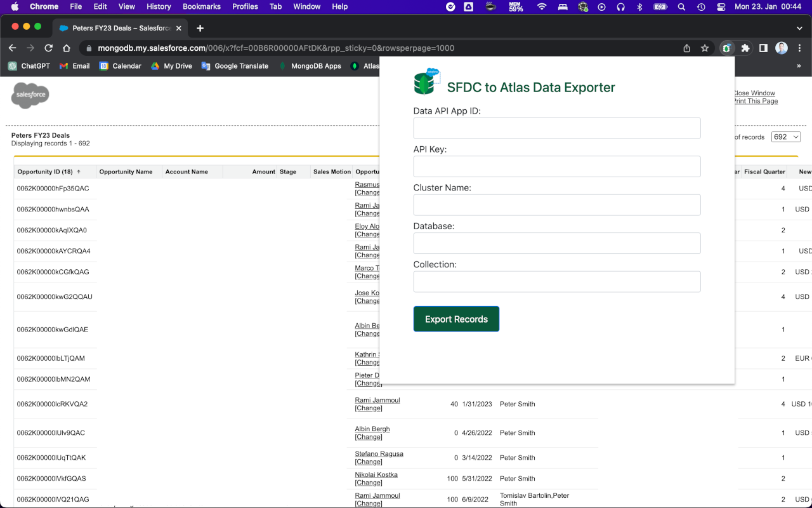
Task: Open the Google Translate bookmark
Action: 235,66
